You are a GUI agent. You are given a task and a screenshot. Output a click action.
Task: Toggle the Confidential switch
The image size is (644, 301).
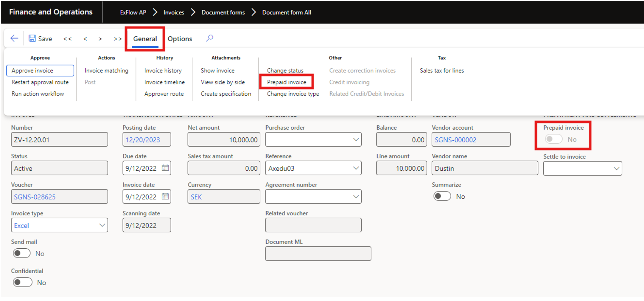(22, 282)
